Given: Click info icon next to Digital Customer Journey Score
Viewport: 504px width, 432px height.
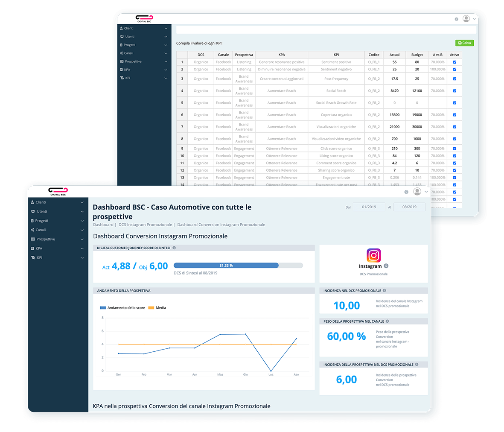Looking at the screenshot, I should 174,248.
